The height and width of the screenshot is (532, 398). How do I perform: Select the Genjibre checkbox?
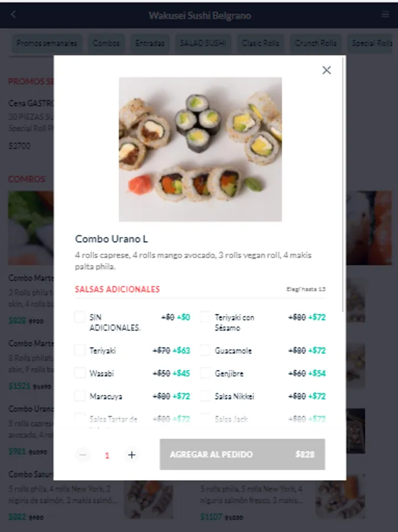click(x=205, y=373)
